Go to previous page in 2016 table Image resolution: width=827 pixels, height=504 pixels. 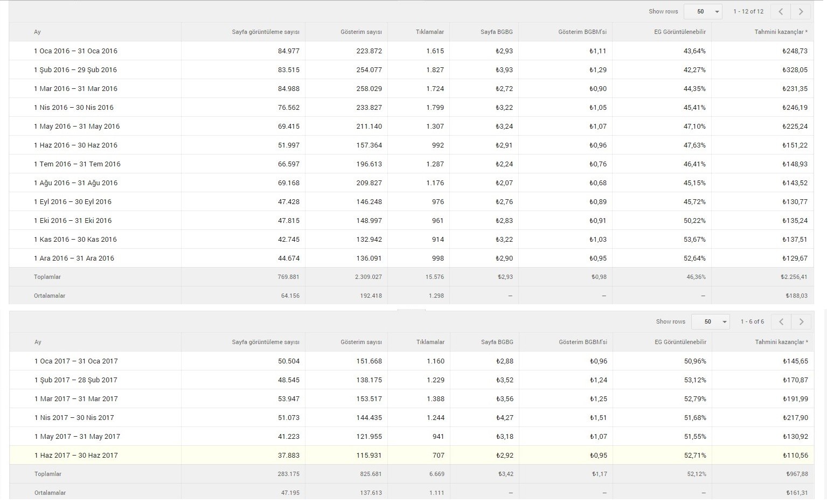[781, 11]
